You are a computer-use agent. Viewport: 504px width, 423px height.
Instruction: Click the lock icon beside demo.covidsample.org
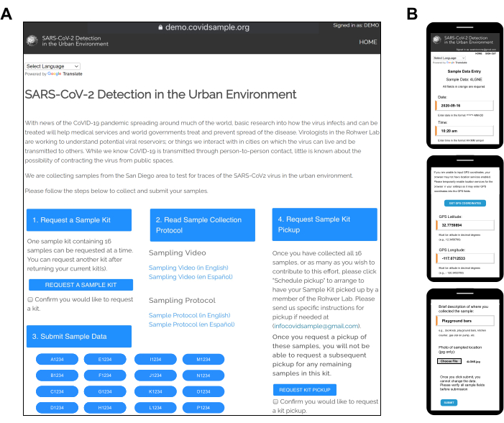(160, 27)
